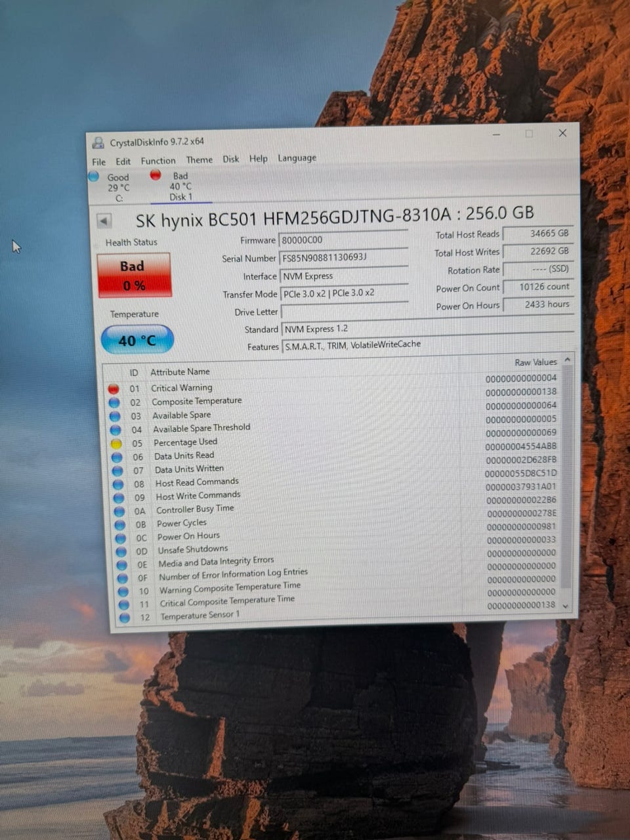
Task: Click the blue icon for Media and Data Integrity Errors
Action: (122, 565)
